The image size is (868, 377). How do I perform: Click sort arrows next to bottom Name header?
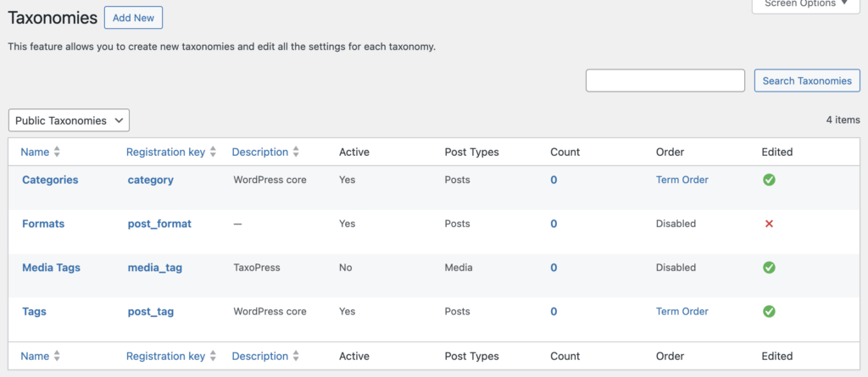pyautogui.click(x=57, y=356)
